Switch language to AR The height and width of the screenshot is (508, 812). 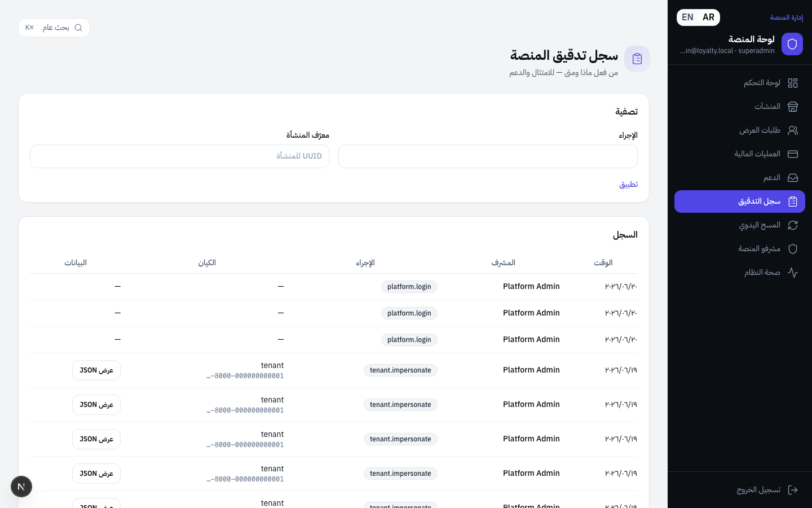pyautogui.click(x=709, y=17)
